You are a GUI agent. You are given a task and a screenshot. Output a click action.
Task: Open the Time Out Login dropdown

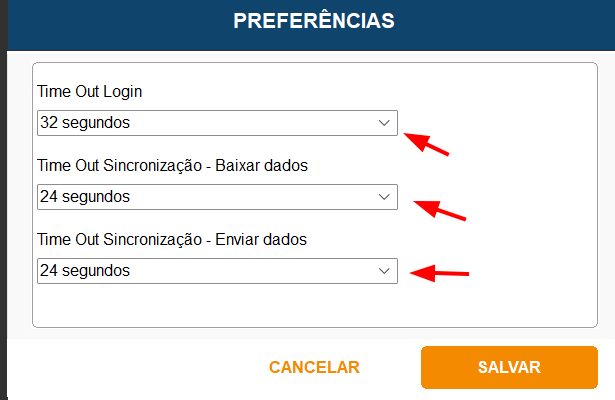pos(216,123)
